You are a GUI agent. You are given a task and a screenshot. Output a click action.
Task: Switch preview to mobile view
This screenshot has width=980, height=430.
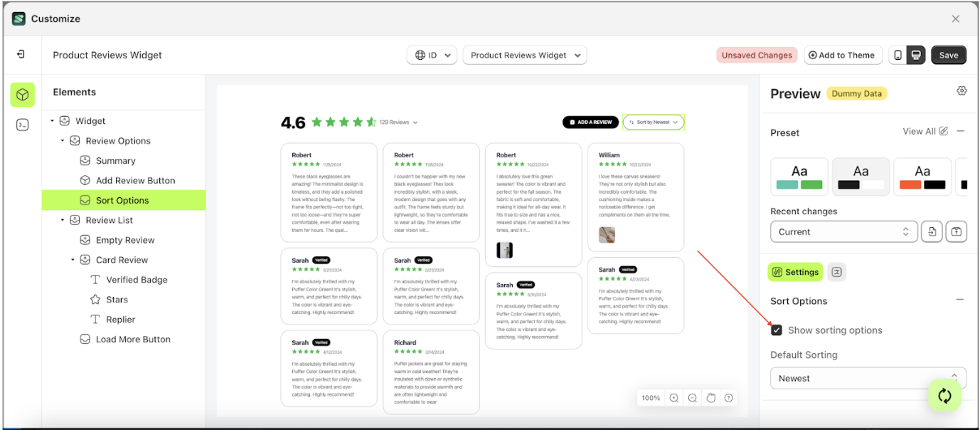pyautogui.click(x=899, y=55)
